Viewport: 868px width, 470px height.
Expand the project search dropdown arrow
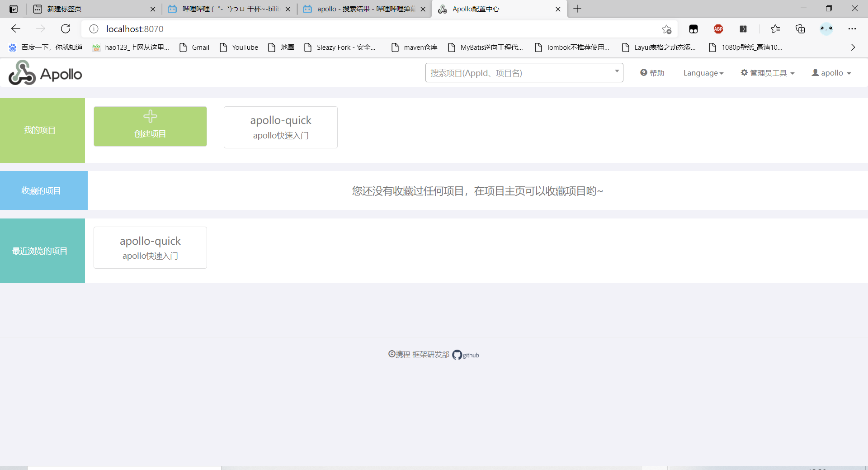point(617,71)
